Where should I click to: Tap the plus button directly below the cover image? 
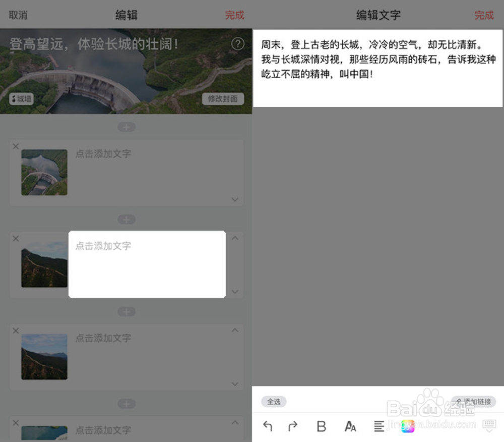127,127
